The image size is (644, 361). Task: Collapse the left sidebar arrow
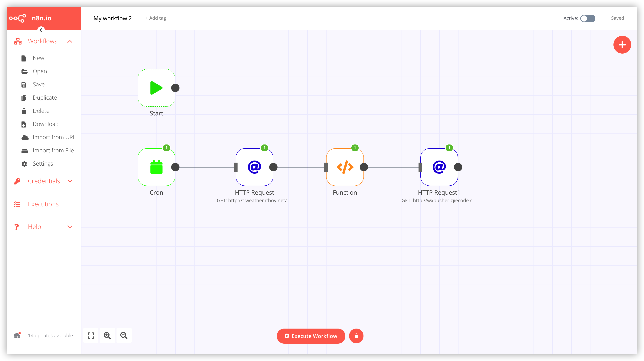coord(41,30)
